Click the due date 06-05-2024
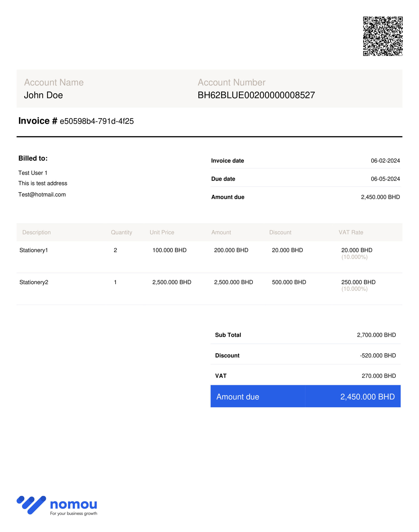 [385, 179]
